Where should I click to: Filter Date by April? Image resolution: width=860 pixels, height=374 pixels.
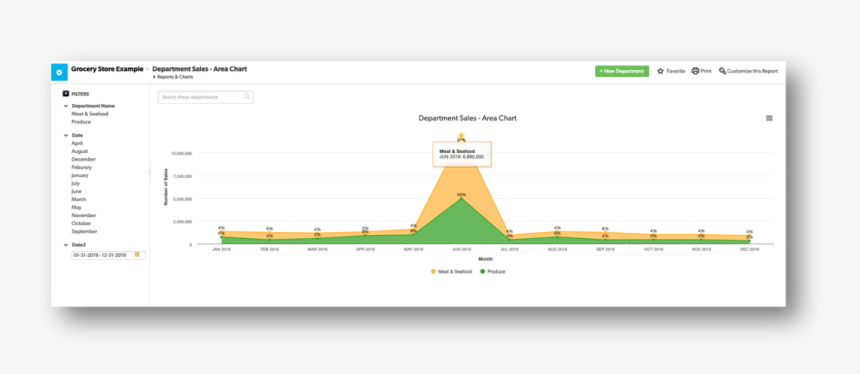(x=77, y=143)
